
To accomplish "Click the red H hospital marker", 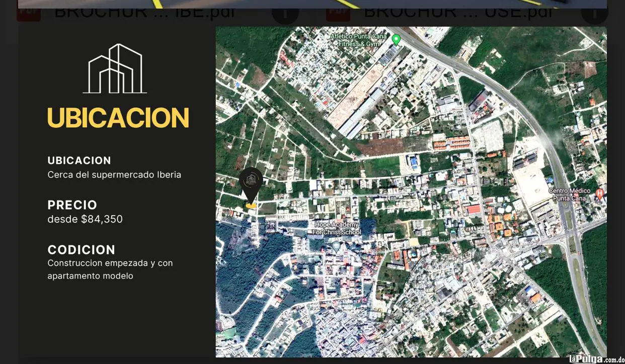I will [x=599, y=194].
